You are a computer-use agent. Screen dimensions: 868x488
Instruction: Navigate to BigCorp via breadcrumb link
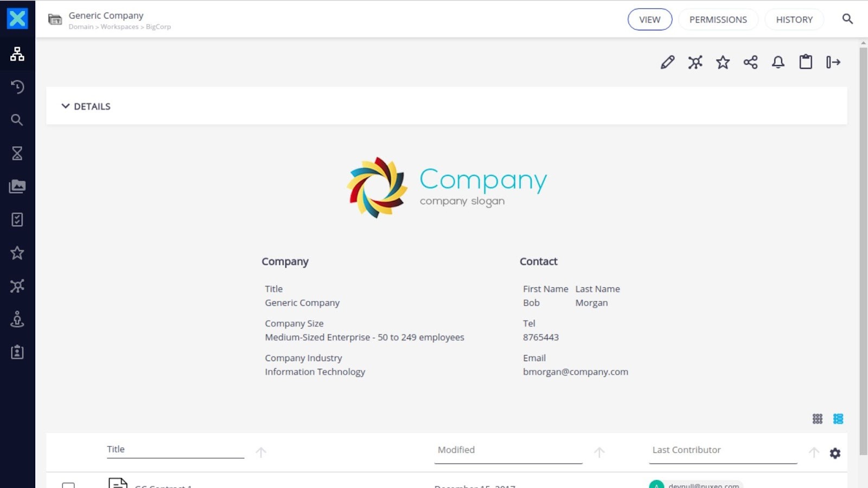(158, 26)
